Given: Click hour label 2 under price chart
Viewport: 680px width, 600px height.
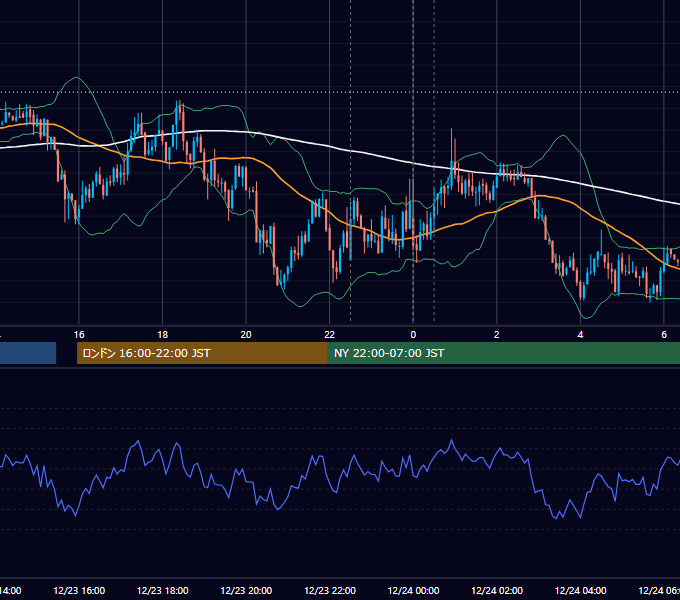Looking at the screenshot, I should (497, 335).
